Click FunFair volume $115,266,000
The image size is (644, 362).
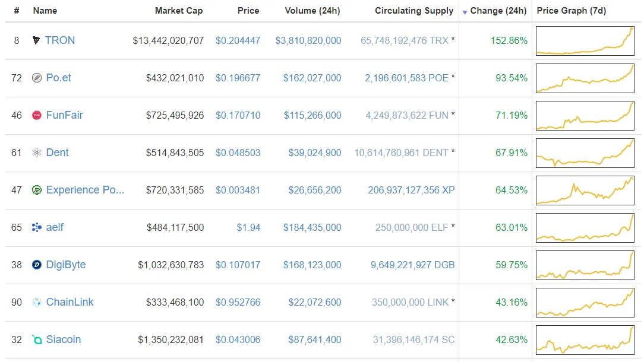click(312, 115)
